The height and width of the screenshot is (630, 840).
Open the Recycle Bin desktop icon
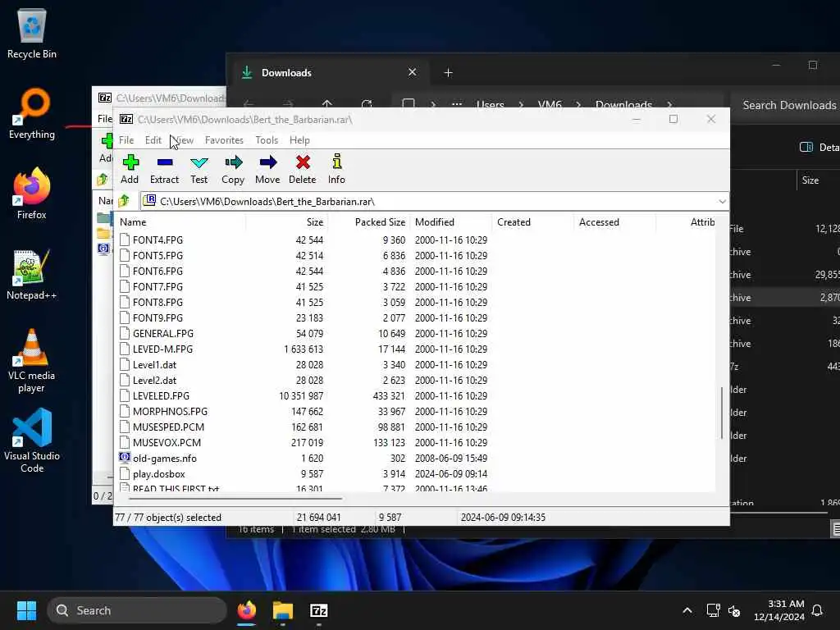pos(32,33)
